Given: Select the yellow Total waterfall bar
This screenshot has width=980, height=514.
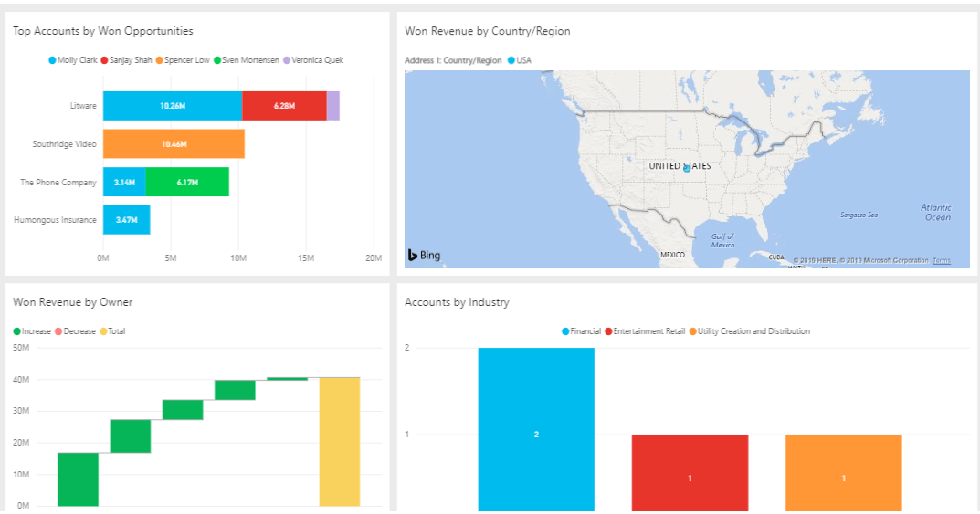Looking at the screenshot, I should coord(339,441).
